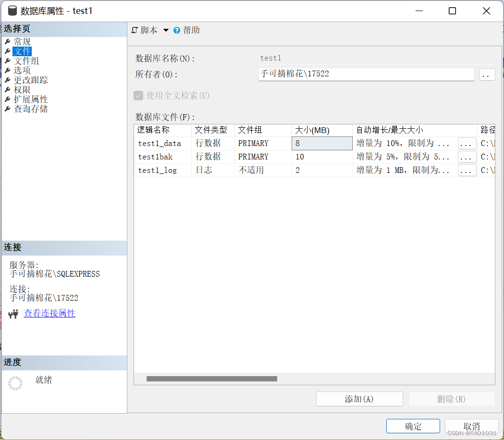Click the horizontal scrollbar of file list
504x440 pixels.
coord(211,379)
